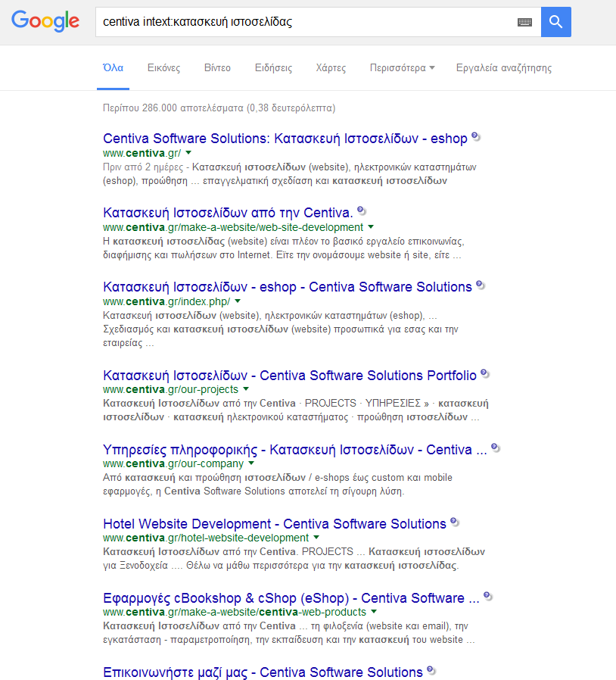Open 'Hotel Website Development' result link
The width and height of the screenshot is (616, 680).
(x=275, y=524)
